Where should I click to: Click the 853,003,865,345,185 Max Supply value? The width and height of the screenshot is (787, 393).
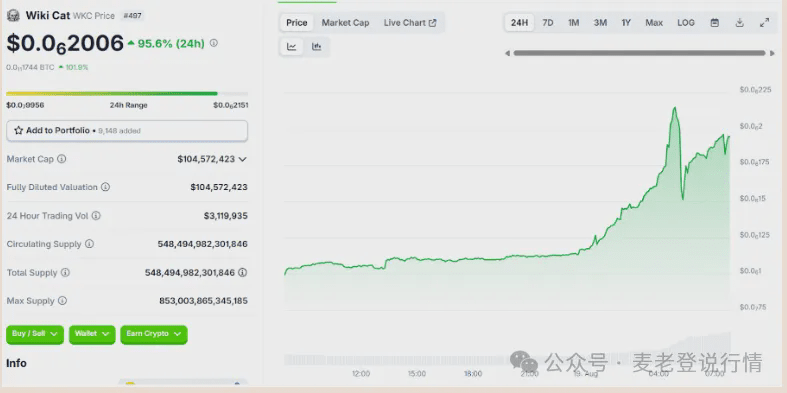[203, 301]
